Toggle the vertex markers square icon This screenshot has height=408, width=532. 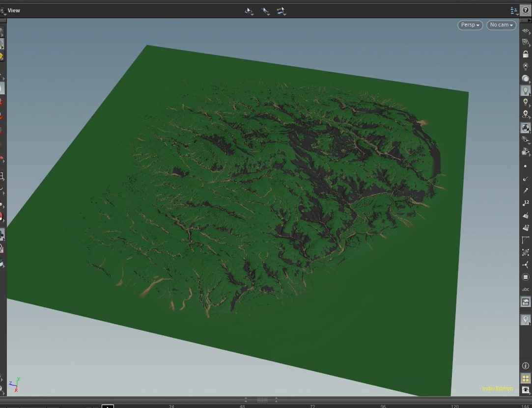point(526,252)
